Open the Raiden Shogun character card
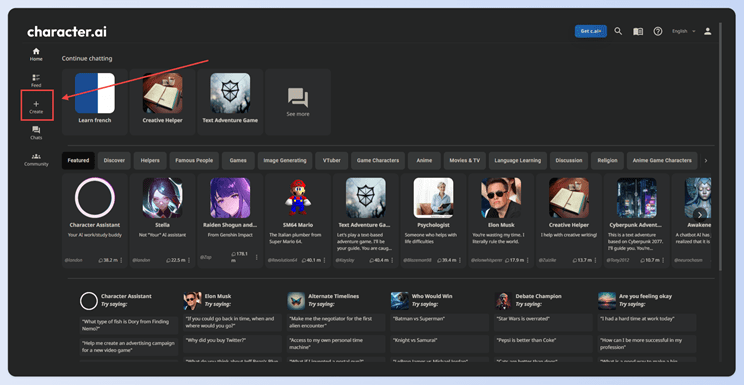Screen dimensions: 744x385 point(230,221)
